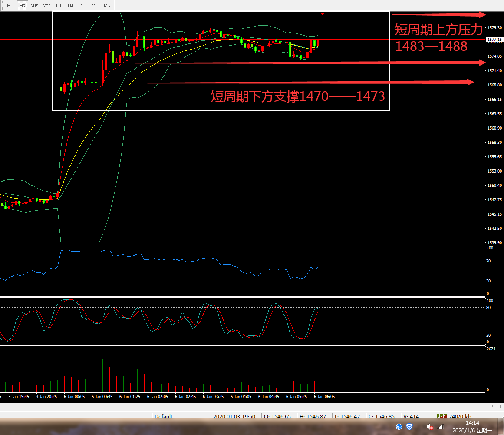Open the Default profile selector in status bar
The width and height of the screenshot is (504, 435).
point(164,416)
